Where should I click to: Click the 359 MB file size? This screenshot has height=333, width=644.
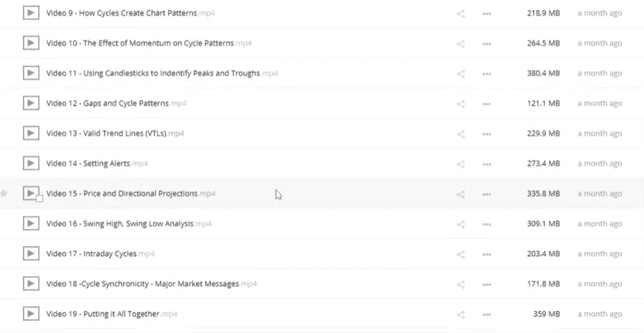coord(547,314)
